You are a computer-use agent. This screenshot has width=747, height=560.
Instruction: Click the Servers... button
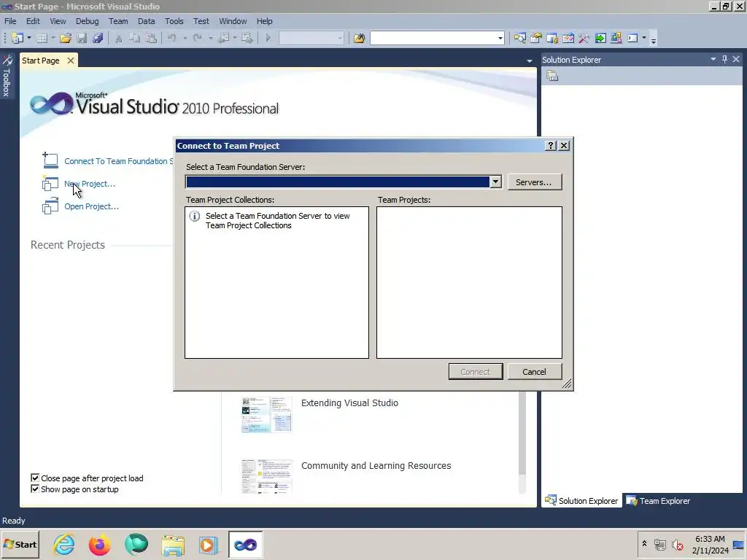pyautogui.click(x=535, y=182)
